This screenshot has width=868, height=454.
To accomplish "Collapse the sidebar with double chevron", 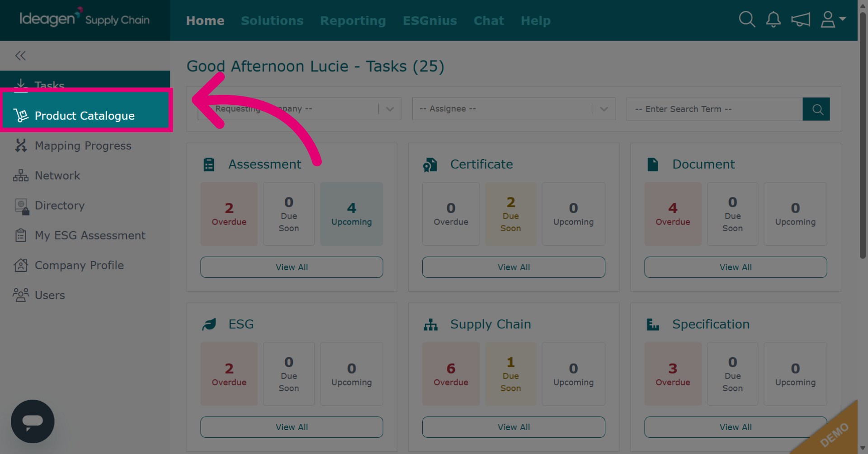I will pyautogui.click(x=20, y=56).
